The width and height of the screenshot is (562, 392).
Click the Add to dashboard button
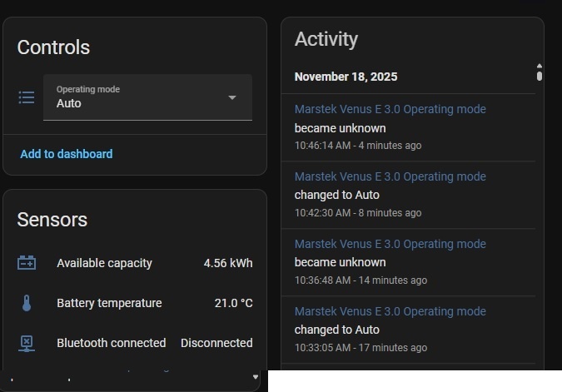tap(67, 154)
